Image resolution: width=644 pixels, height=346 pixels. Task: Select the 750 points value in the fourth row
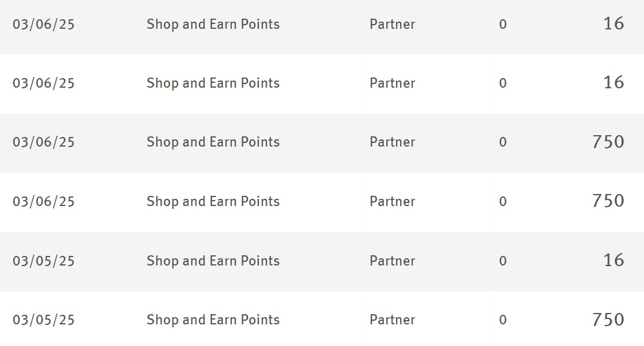tap(608, 201)
